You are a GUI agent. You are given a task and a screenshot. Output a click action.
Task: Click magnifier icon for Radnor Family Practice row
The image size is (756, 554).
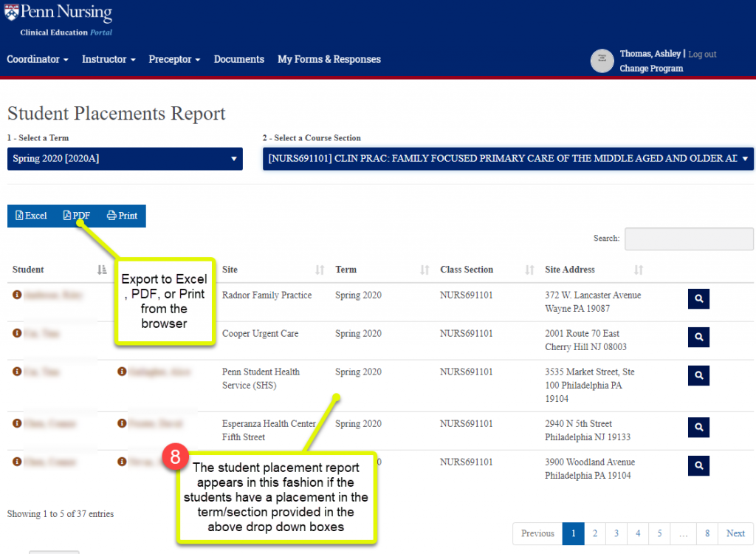[x=698, y=298]
